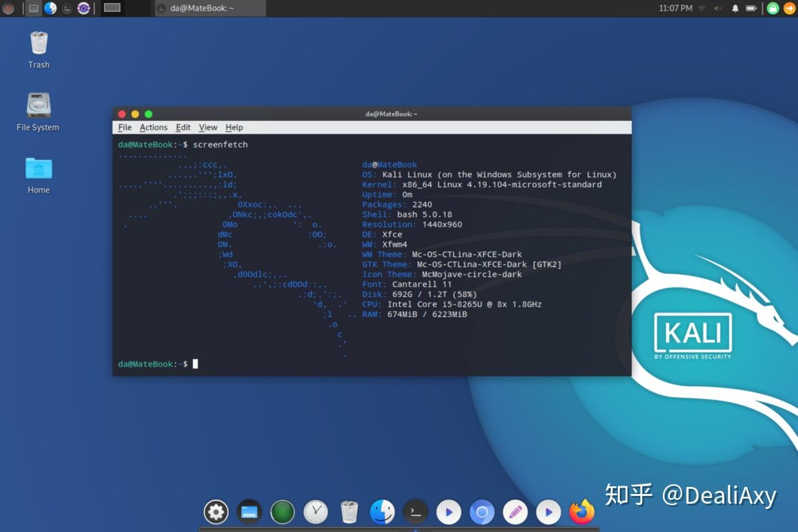The width and height of the screenshot is (798, 532).
Task: Select the Home folder desktop icon
Action: [39, 174]
